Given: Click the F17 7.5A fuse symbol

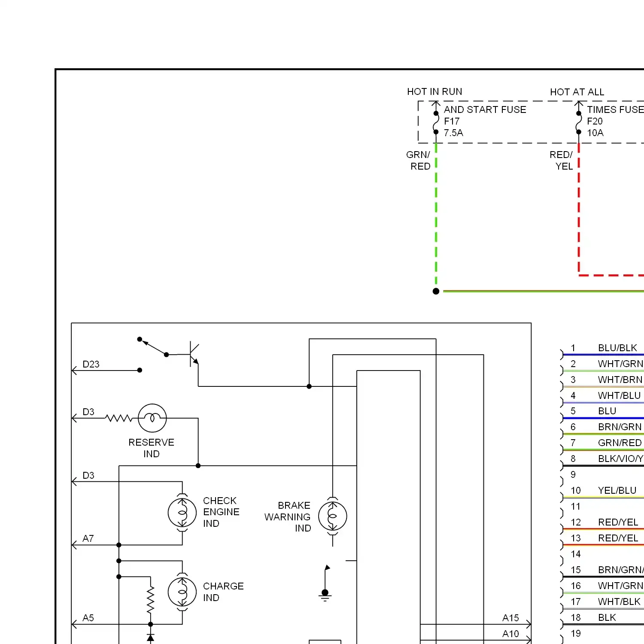Looking at the screenshot, I should coord(436,123).
